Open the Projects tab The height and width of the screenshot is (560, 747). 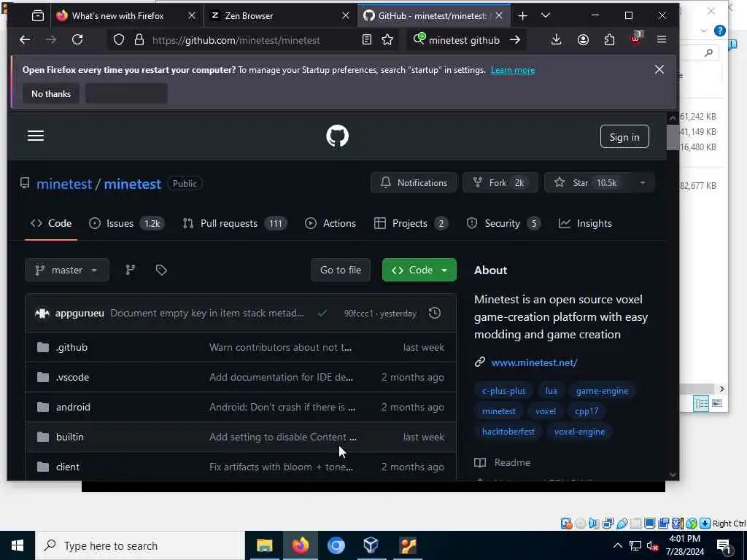coord(411,223)
